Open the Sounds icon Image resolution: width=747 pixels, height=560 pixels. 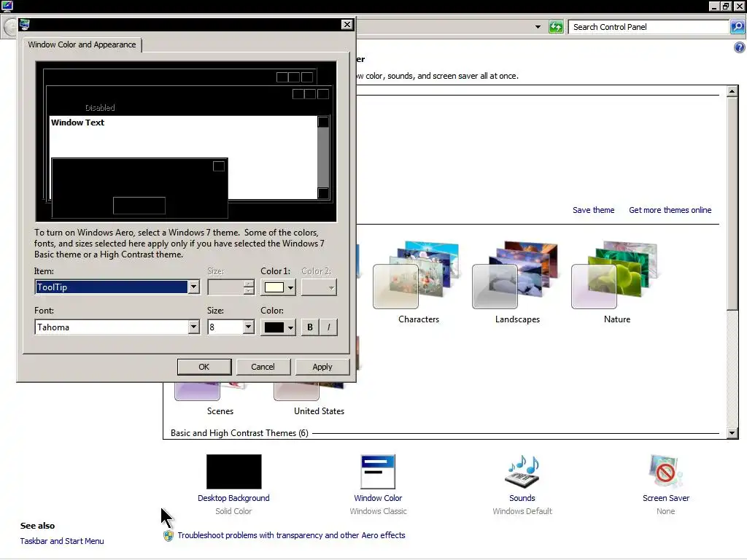[522, 472]
